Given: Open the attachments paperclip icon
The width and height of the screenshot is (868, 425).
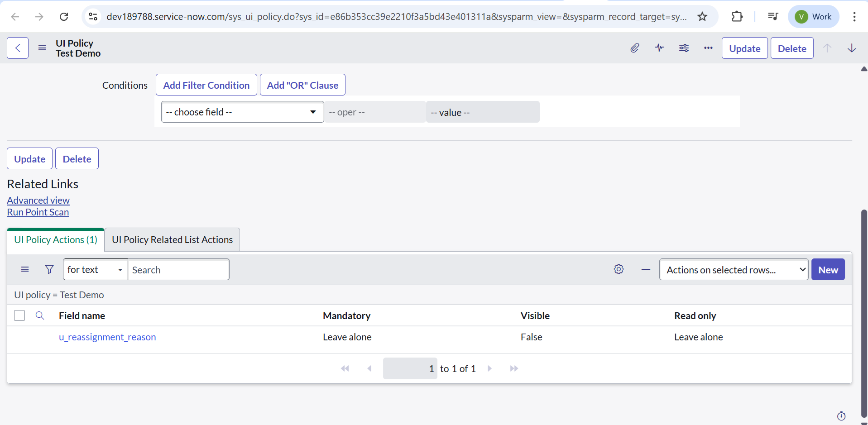Looking at the screenshot, I should point(635,48).
